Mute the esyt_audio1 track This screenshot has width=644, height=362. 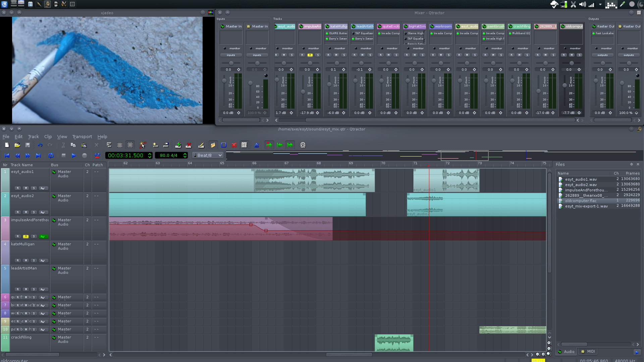click(x=26, y=188)
